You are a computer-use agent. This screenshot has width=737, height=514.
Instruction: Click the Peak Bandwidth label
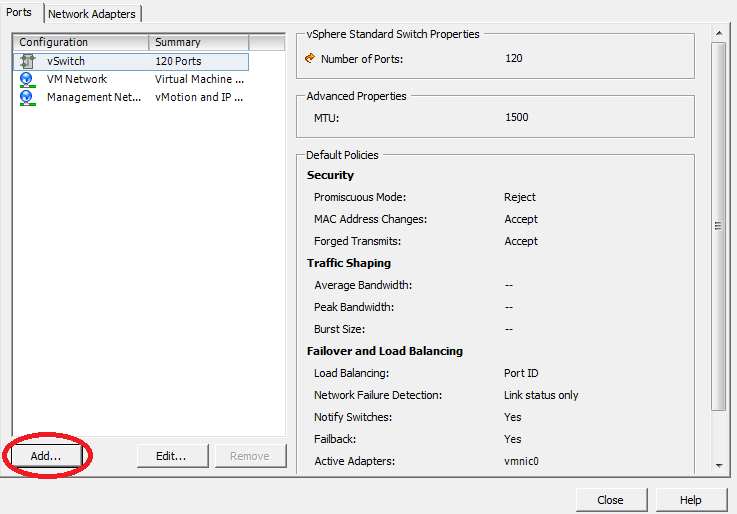coord(354,307)
